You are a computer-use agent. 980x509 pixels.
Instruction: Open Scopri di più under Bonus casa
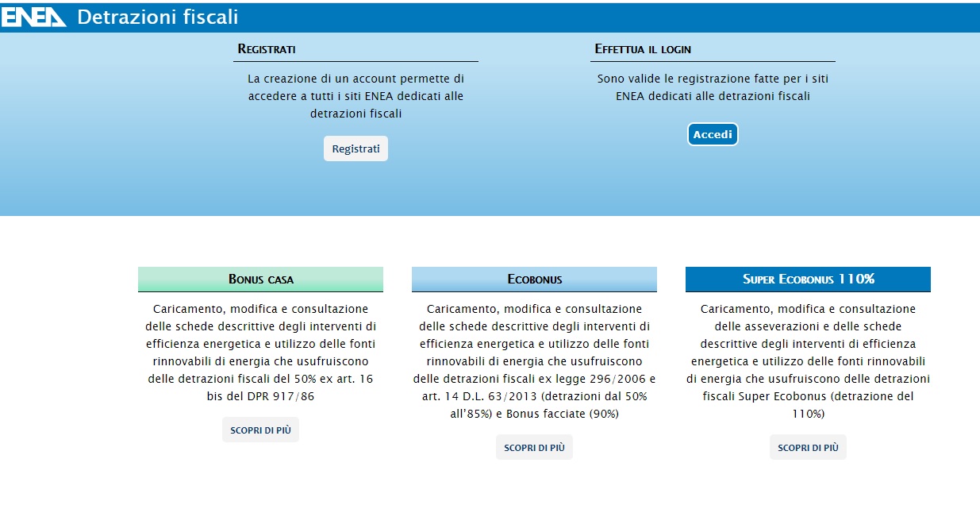tap(260, 429)
